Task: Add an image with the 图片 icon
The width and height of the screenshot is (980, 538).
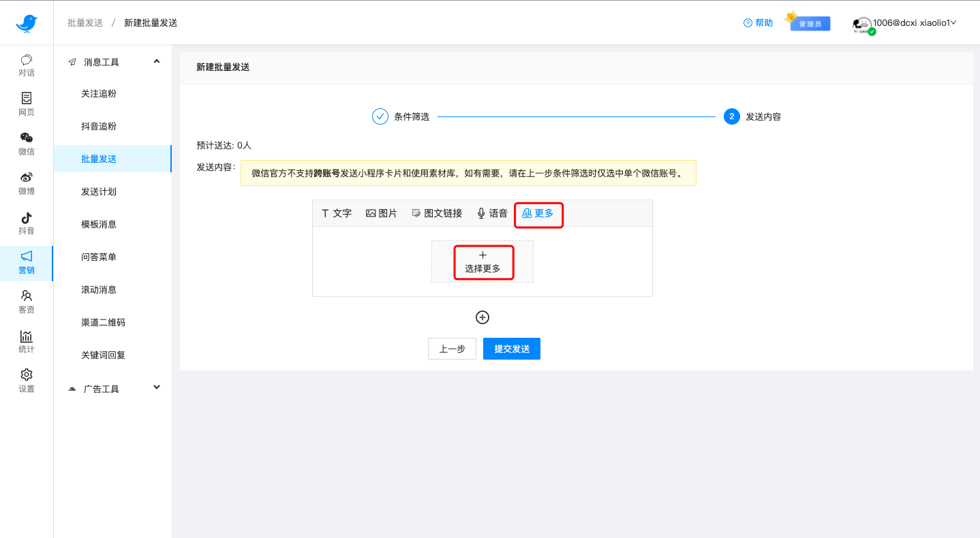Action: (382, 212)
